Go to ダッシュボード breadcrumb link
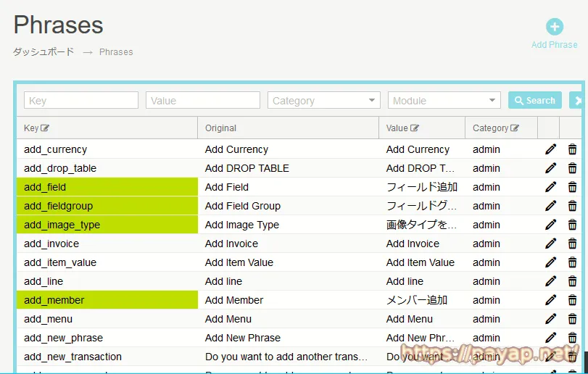This screenshot has width=588, height=374. pos(44,52)
